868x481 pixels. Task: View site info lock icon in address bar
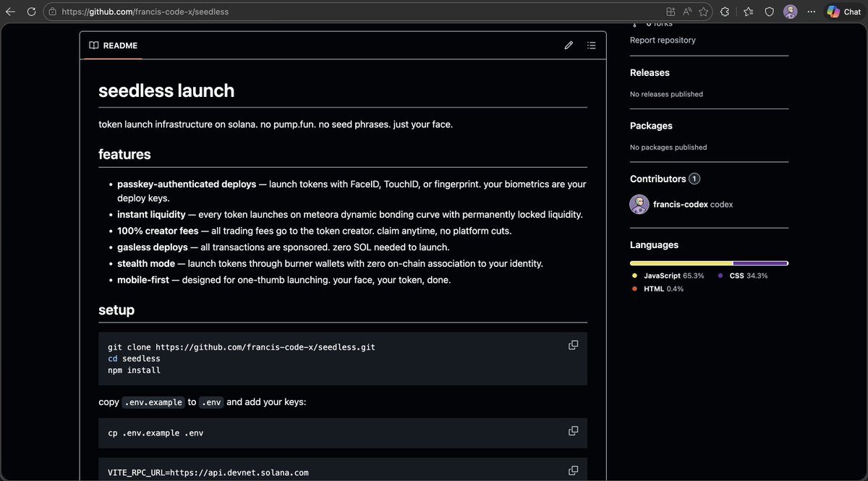52,12
